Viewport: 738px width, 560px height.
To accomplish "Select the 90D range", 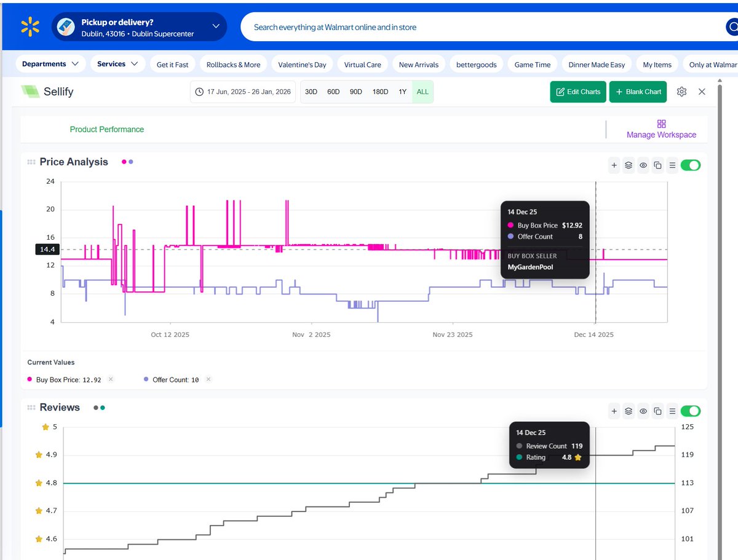I will (x=355, y=92).
